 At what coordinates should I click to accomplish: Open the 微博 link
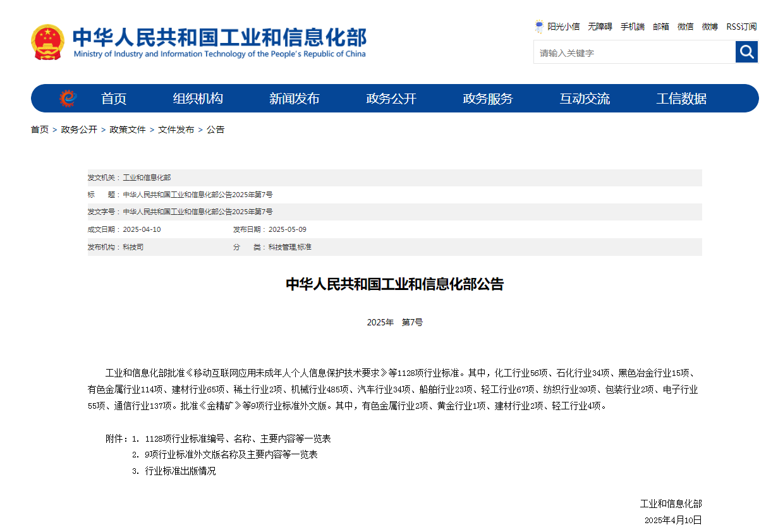coord(710,27)
